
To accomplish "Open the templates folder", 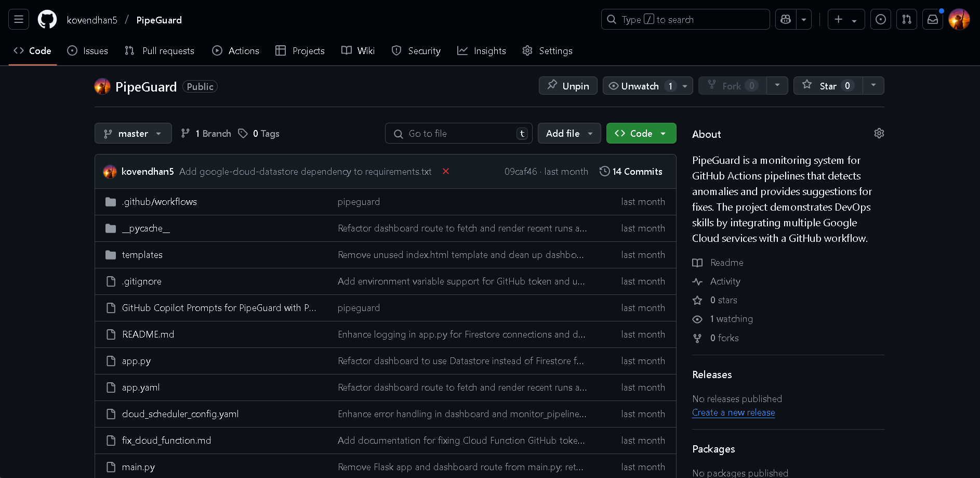I will (x=142, y=255).
